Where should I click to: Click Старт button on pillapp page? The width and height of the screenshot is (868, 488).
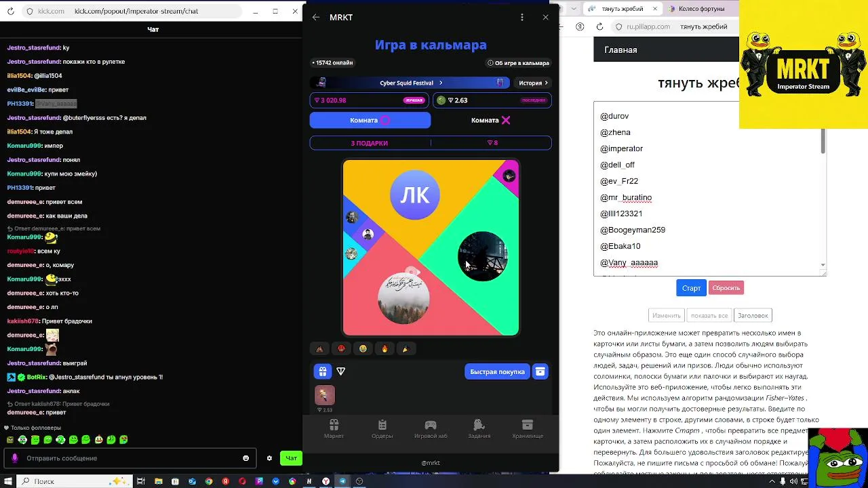coord(691,288)
